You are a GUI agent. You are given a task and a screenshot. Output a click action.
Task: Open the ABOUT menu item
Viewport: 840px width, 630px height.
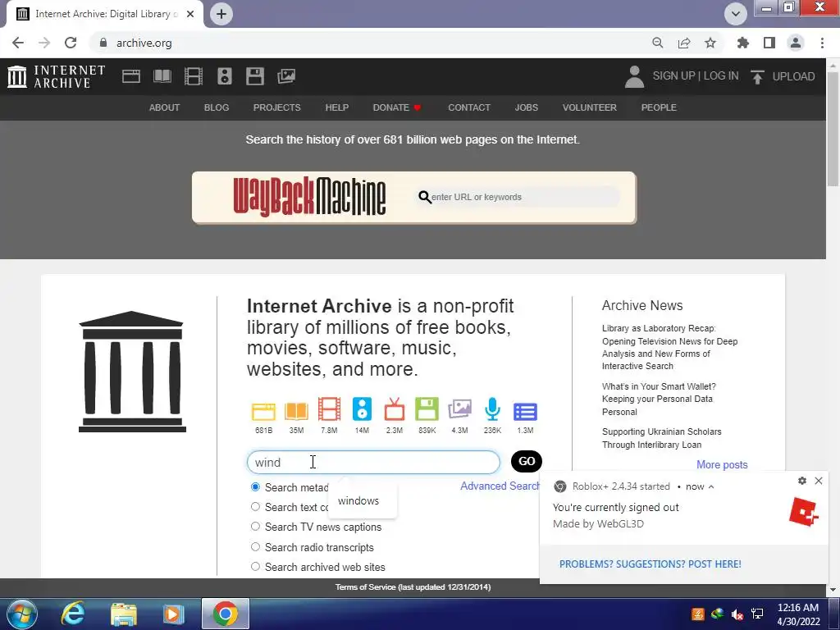pyautogui.click(x=164, y=107)
